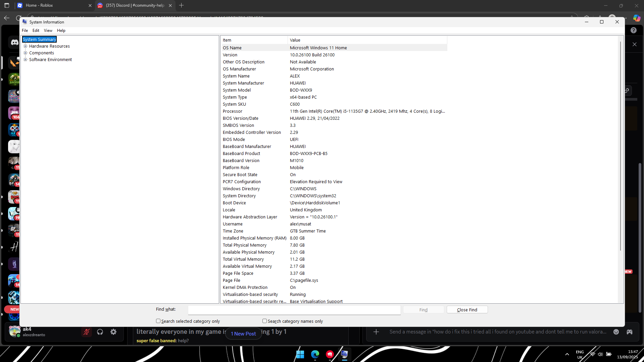Viewport: 644px width, 362px height.
Task: Open the Windows Start menu
Action: pos(300,354)
